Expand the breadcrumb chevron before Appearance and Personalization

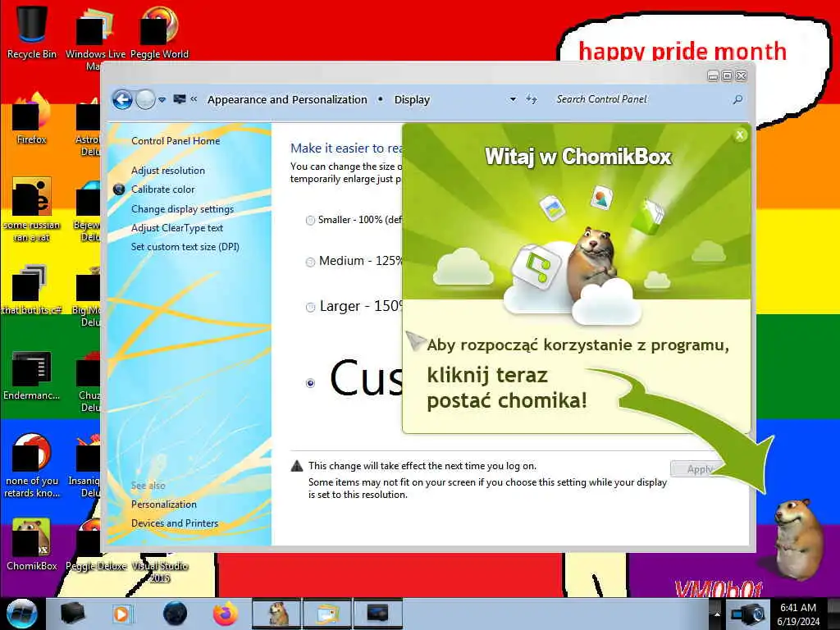pos(194,99)
